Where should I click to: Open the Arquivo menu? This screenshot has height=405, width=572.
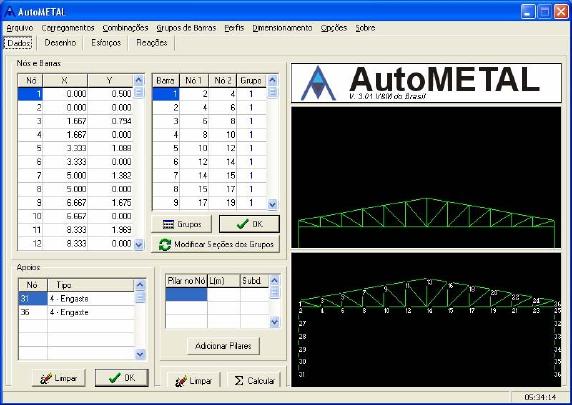[20, 28]
